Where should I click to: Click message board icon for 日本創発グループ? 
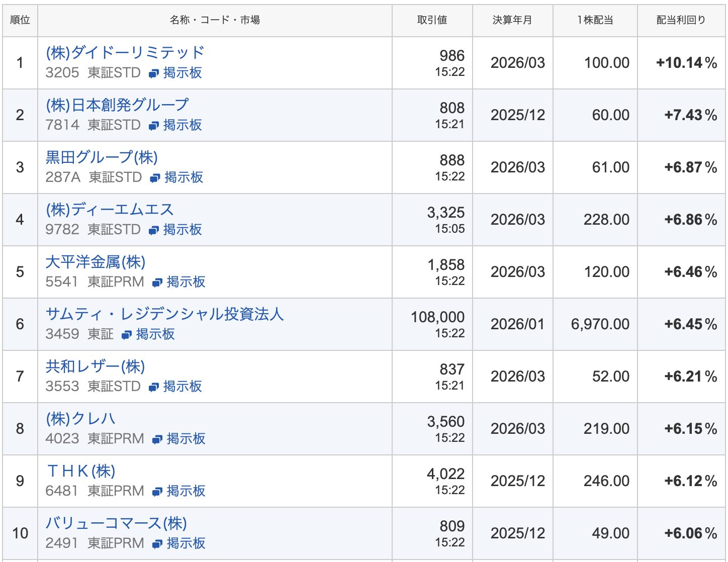[x=154, y=126]
